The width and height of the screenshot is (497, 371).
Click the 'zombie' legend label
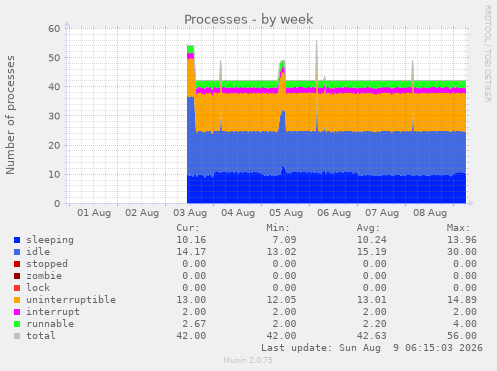coord(44,276)
